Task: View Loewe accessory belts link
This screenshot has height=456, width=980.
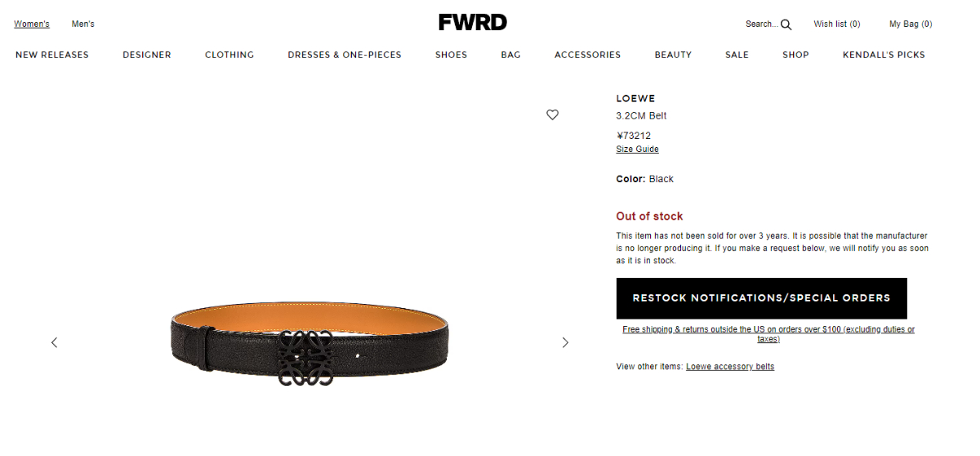Action: pos(730,366)
